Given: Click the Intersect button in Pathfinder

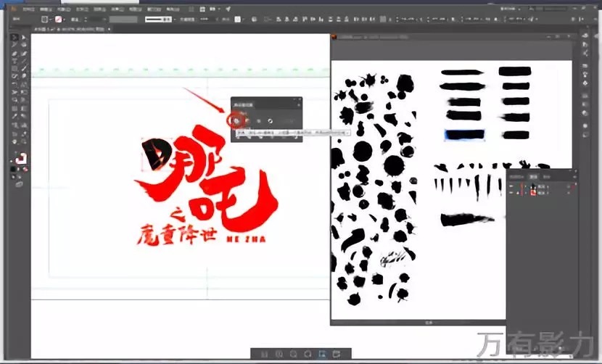Looking at the screenshot, I should [x=258, y=120].
